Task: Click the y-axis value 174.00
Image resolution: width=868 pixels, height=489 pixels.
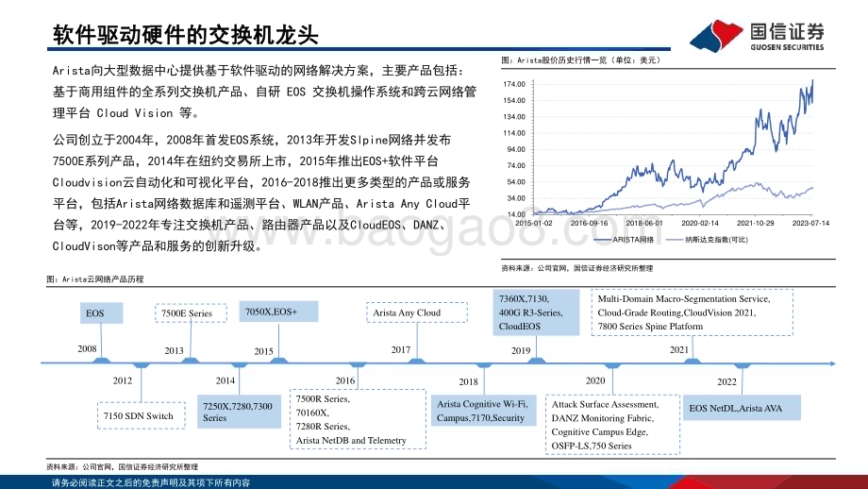Action: (x=513, y=84)
